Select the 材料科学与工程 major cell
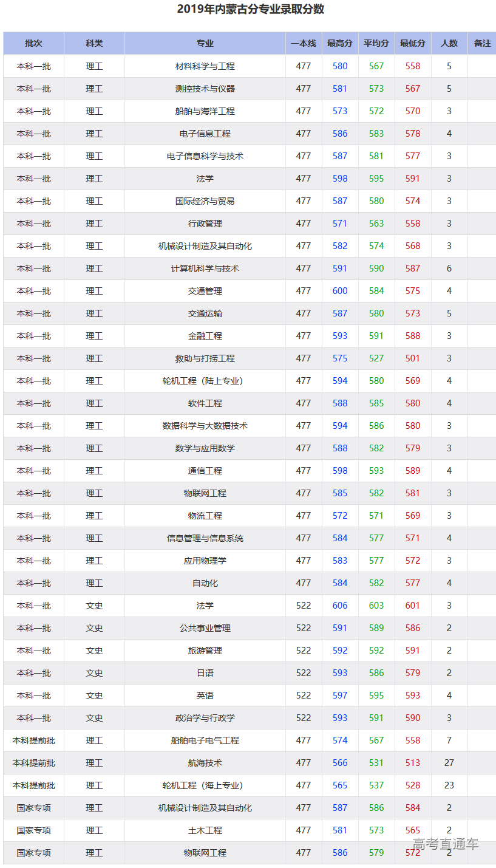The width and height of the screenshot is (496, 868). tap(205, 66)
